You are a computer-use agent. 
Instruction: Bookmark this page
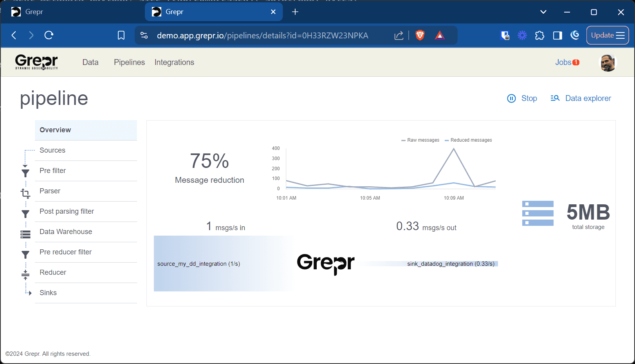pyautogui.click(x=121, y=36)
